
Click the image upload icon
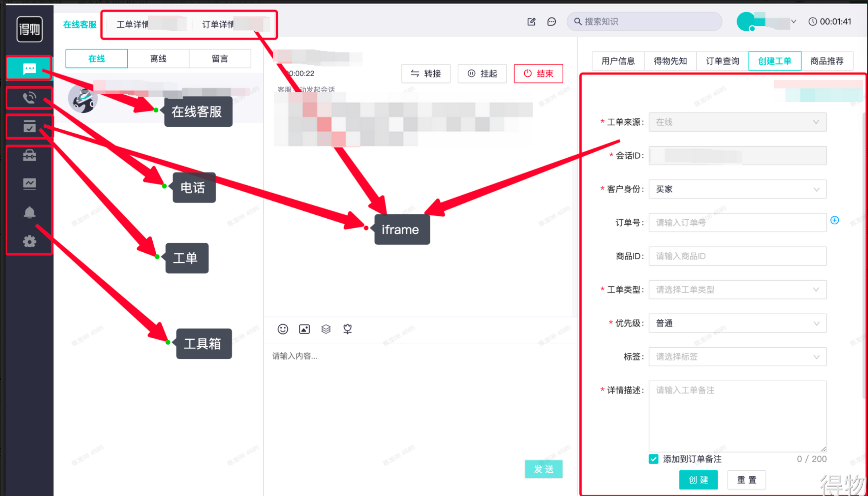tap(304, 329)
